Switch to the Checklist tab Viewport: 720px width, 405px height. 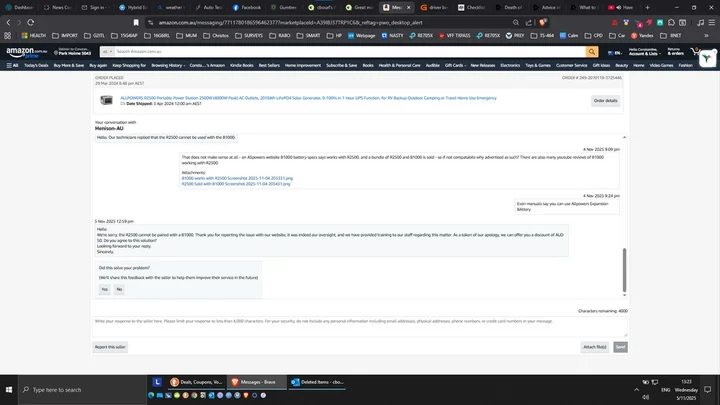(472, 7)
